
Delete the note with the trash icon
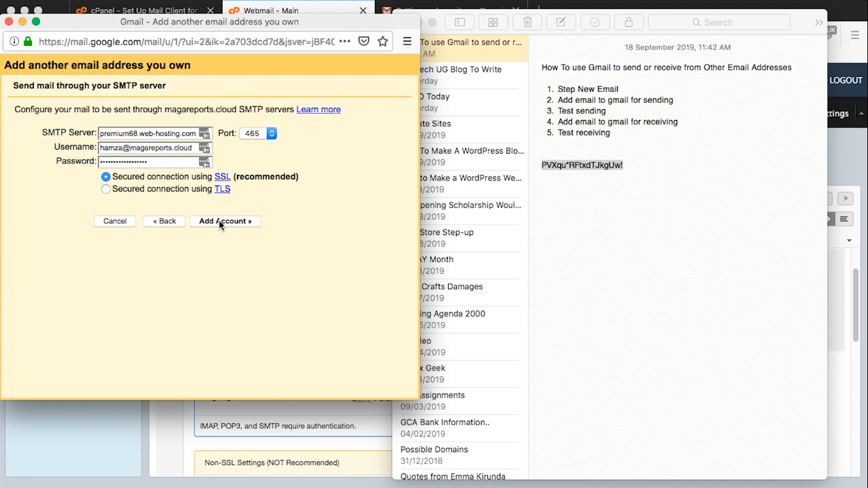click(527, 22)
